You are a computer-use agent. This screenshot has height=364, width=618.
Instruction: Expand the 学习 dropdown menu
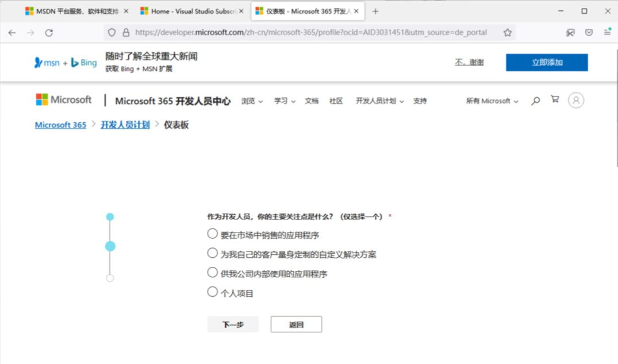point(285,101)
